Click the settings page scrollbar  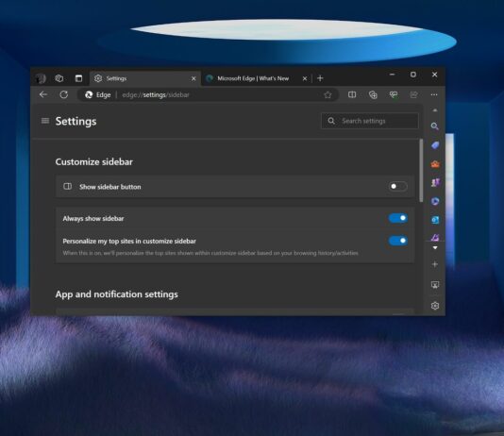point(421,170)
